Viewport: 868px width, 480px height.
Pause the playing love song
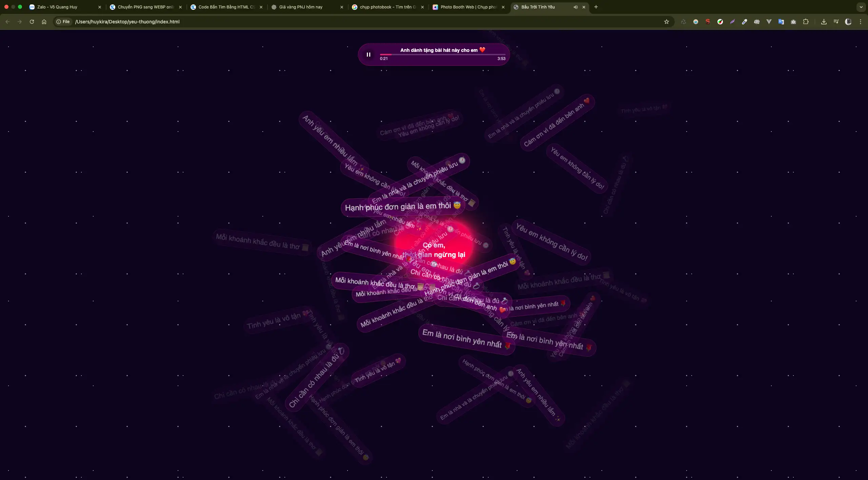(368, 55)
